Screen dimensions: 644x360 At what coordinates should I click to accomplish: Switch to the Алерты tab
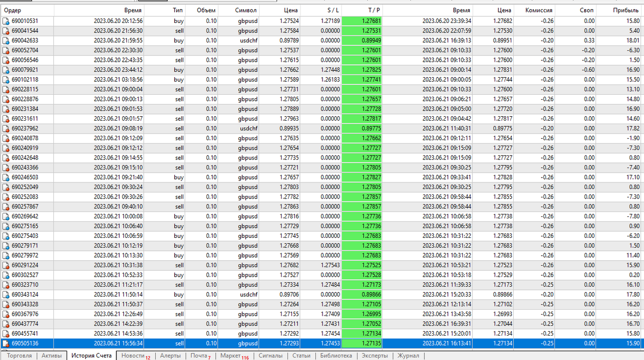pyautogui.click(x=170, y=356)
